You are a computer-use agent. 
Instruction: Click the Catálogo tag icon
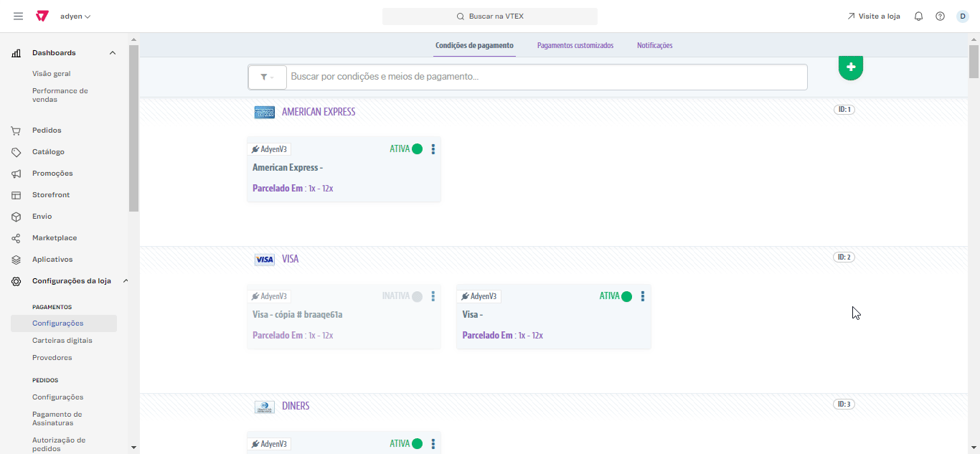[16, 152]
